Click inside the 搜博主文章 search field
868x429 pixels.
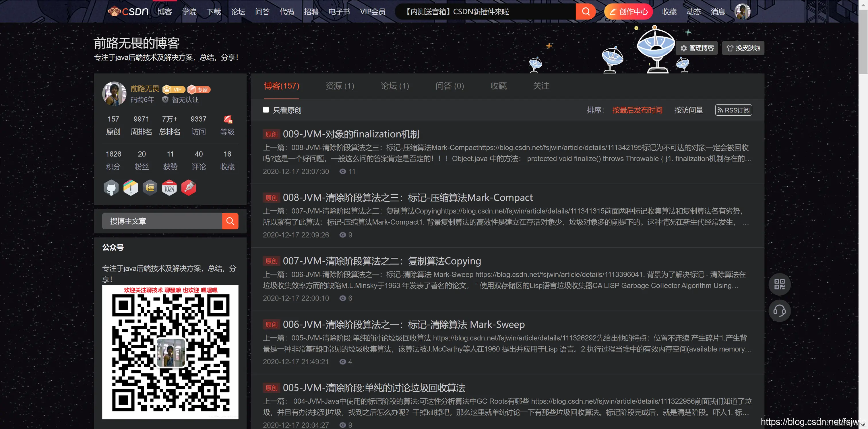tap(162, 221)
